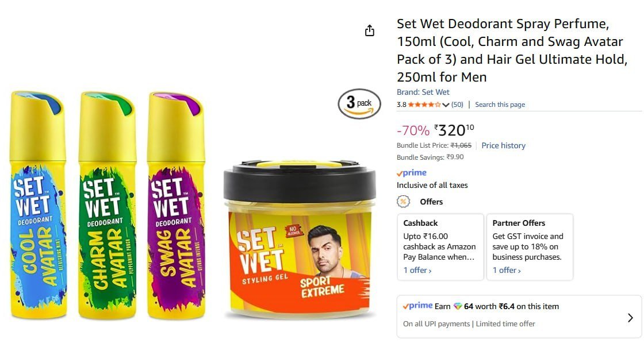Click the prime logo in Earn banner
644x343 pixels.
[x=417, y=306]
